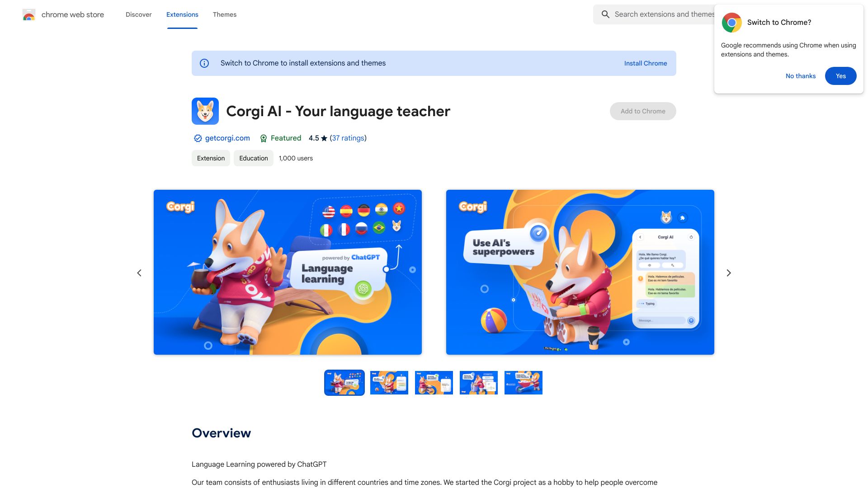The width and height of the screenshot is (868, 488).
Task: Select the second screenshot thumbnail
Action: coord(389,382)
